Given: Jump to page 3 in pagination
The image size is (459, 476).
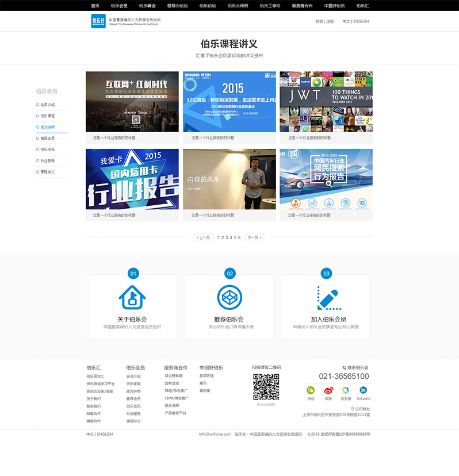Looking at the screenshot, I should pos(227,237).
